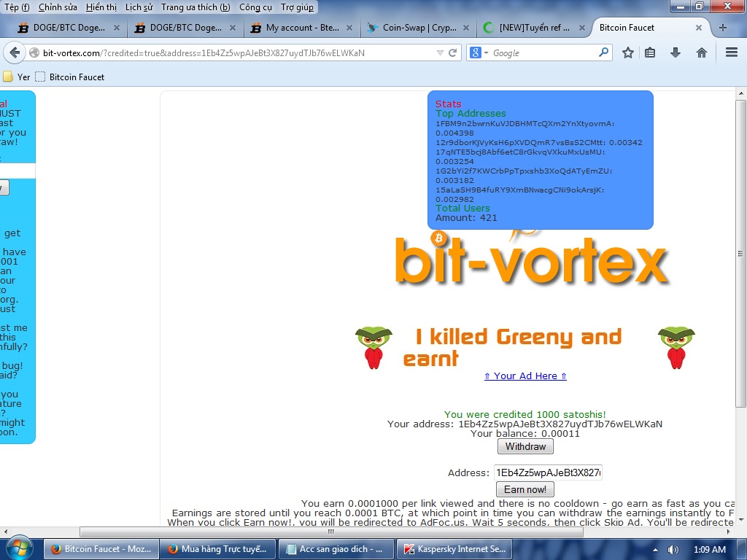Click the vertical scrollbar up arrow
The width and height of the screenshot is (747, 560).
tap(741, 93)
